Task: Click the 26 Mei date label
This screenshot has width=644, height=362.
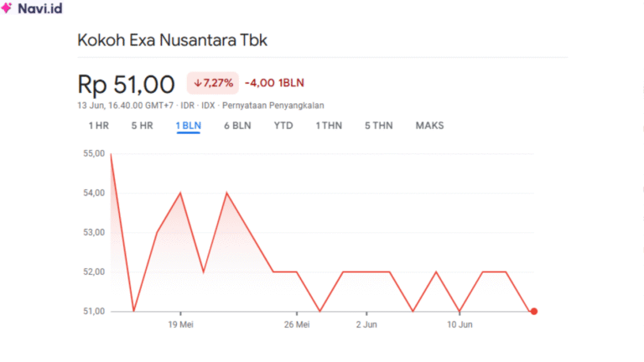Action: tap(297, 324)
